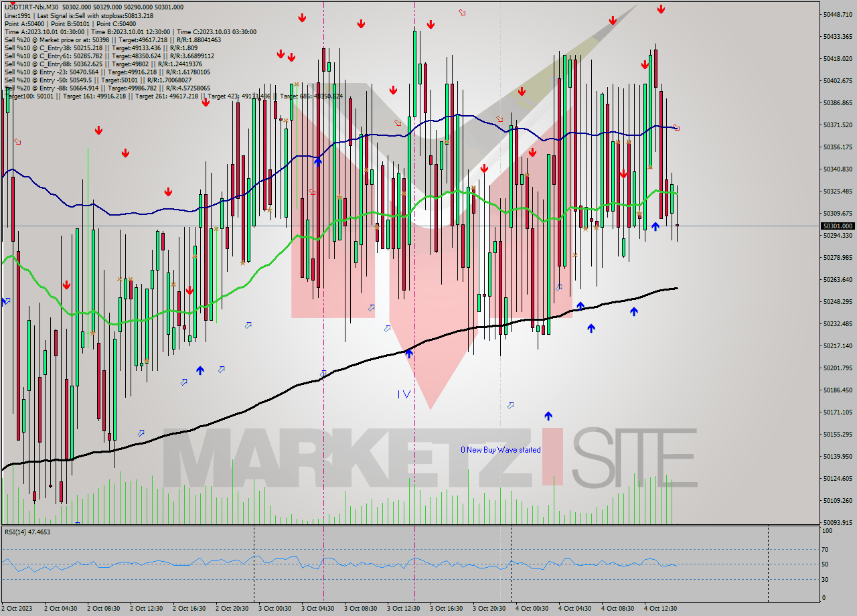The width and height of the screenshot is (857, 616).
Task: Click price axis label 50263.640
Action: pyautogui.click(x=838, y=279)
